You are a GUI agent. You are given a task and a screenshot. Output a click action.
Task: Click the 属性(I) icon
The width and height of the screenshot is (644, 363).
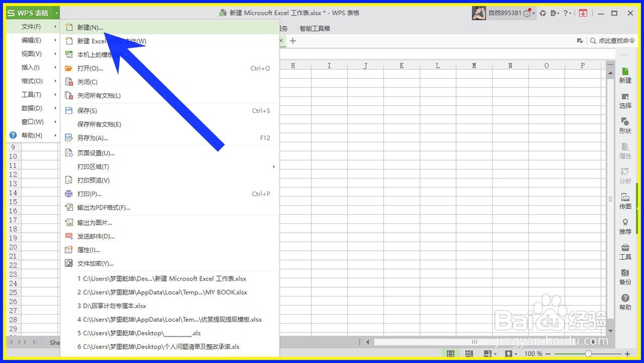point(69,250)
